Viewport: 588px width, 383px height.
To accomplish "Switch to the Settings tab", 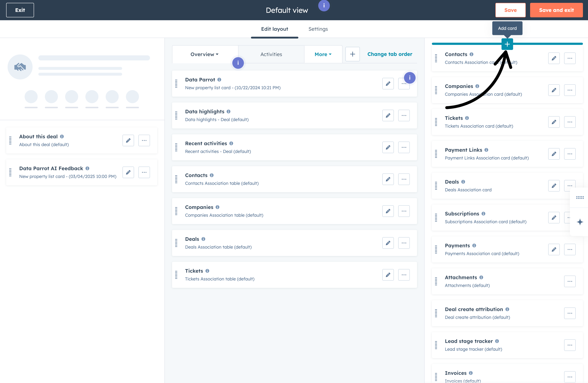I will point(318,29).
